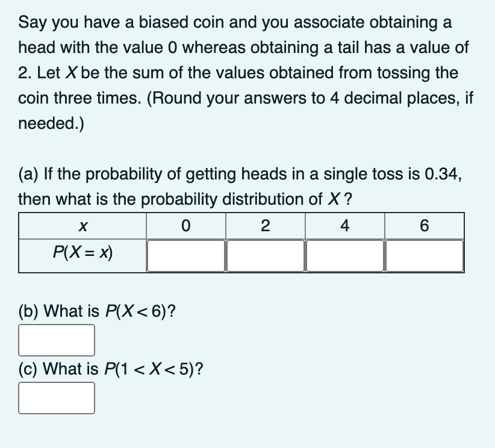Image resolution: width=495 pixels, height=448 pixels.
Task: Click the italic x header cell
Action: 82,226
